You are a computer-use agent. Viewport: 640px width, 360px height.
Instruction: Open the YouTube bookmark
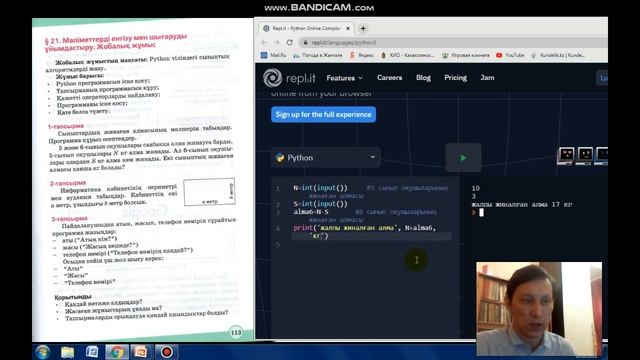(x=510, y=55)
